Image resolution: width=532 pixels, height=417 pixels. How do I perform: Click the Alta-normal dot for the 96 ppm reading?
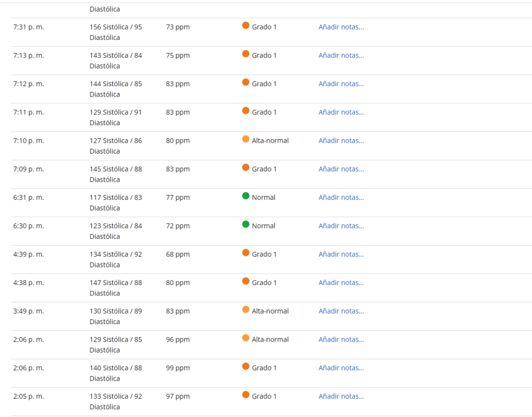246,338
